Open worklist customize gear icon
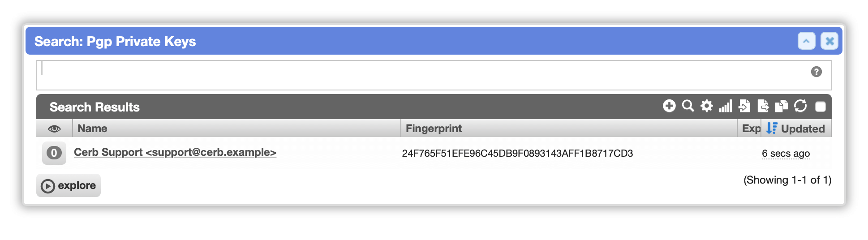Image resolution: width=868 pixels, height=240 pixels. point(707,106)
